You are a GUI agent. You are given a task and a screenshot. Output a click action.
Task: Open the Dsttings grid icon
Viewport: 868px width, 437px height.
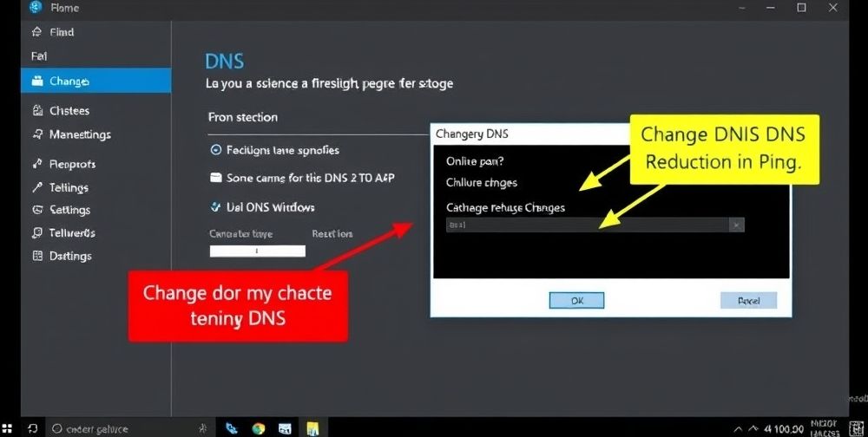pos(37,256)
